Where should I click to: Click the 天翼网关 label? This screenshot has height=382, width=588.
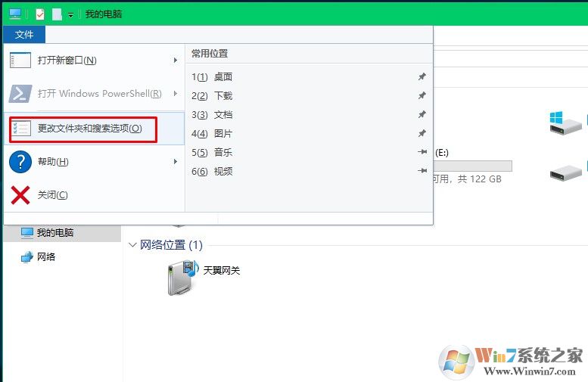[x=222, y=270]
